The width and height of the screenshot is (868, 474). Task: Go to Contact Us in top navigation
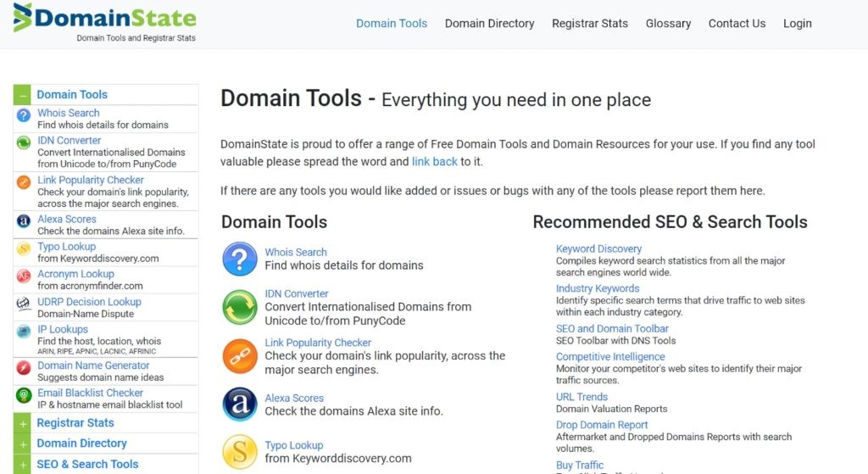[737, 24]
